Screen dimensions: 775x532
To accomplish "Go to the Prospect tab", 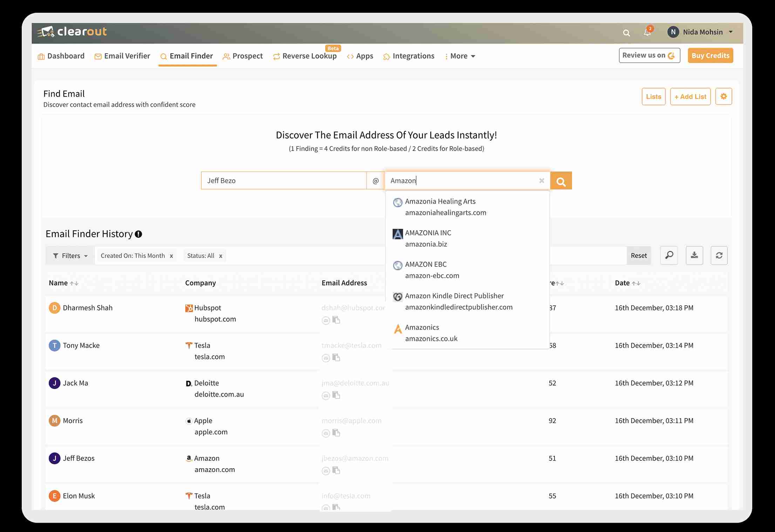I will point(243,56).
